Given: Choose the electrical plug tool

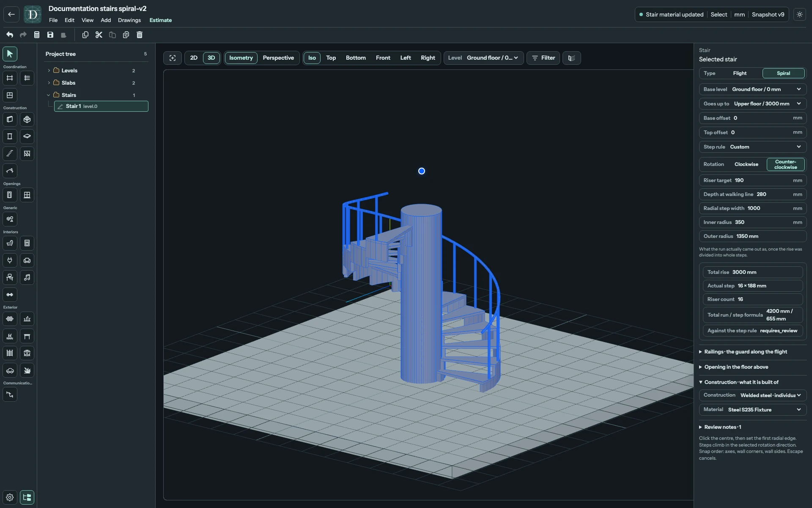Looking at the screenshot, I should [x=10, y=260].
